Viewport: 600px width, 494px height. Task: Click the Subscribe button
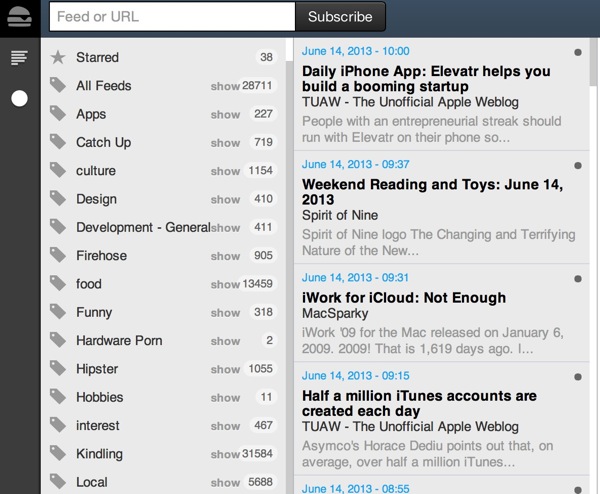340,16
